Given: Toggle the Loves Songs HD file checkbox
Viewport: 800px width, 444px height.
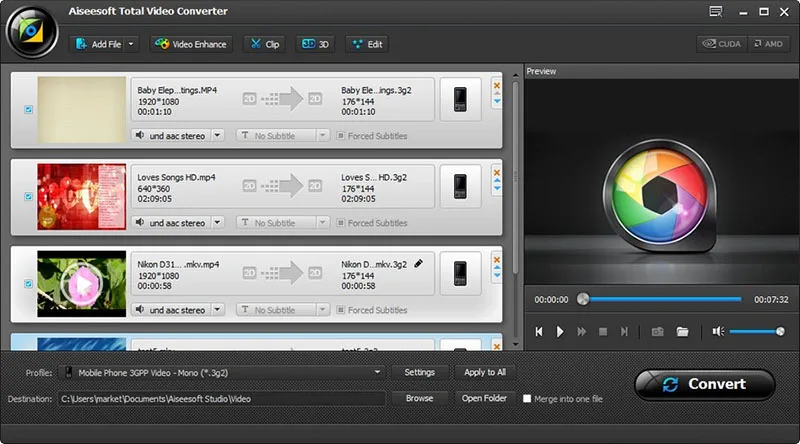Looking at the screenshot, I should click(x=29, y=196).
